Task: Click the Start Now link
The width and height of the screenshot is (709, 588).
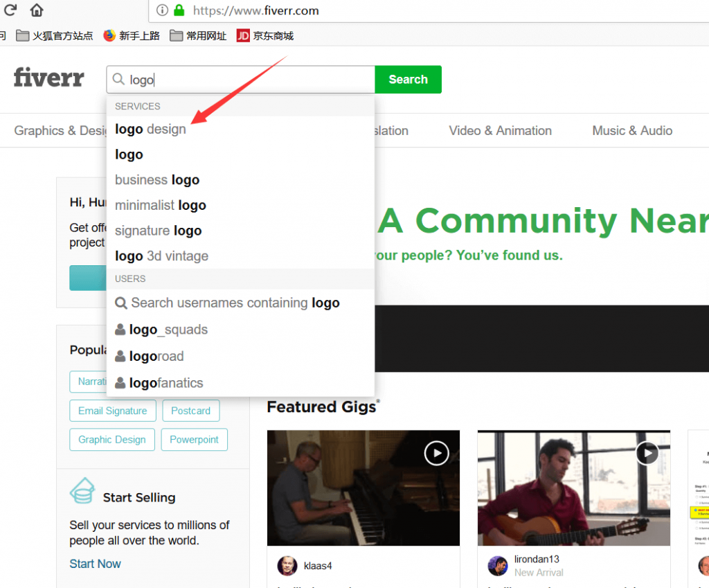Action: click(x=95, y=564)
